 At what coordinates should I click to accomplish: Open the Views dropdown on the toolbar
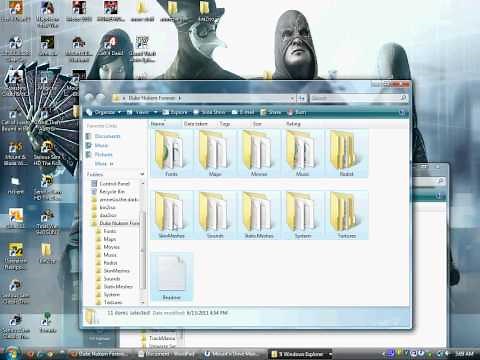click(x=142, y=113)
